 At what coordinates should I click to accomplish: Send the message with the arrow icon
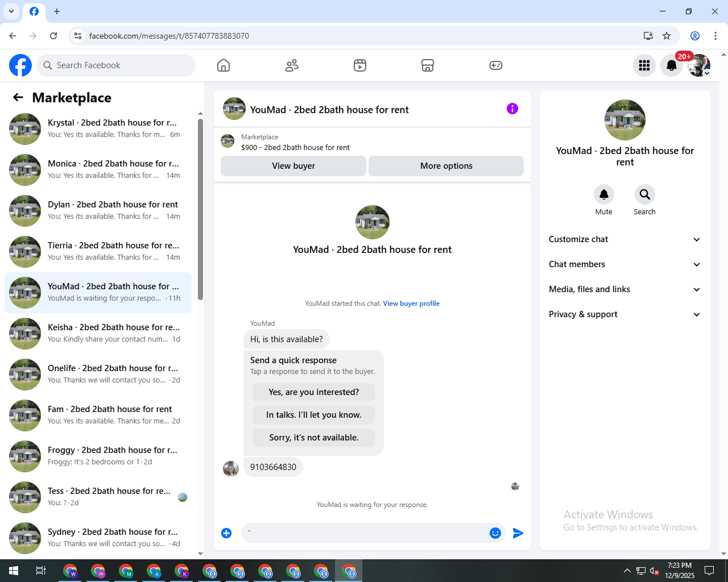(518, 533)
